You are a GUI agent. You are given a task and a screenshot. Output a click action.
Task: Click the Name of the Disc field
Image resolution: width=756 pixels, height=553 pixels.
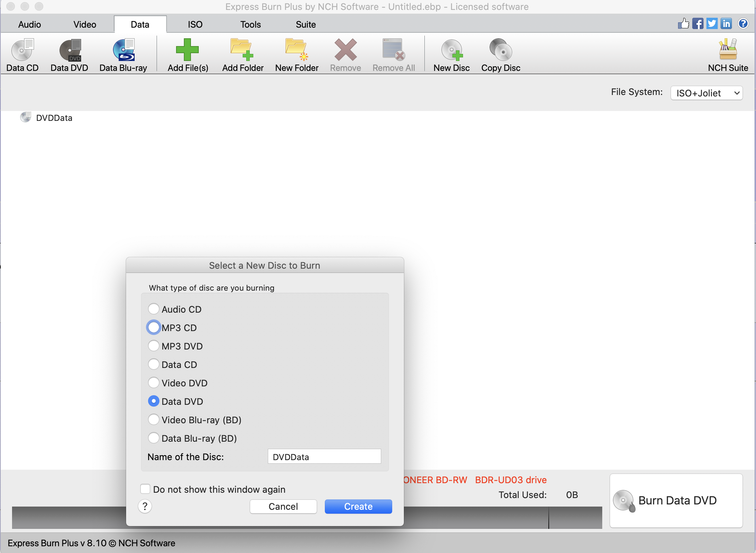click(x=324, y=457)
